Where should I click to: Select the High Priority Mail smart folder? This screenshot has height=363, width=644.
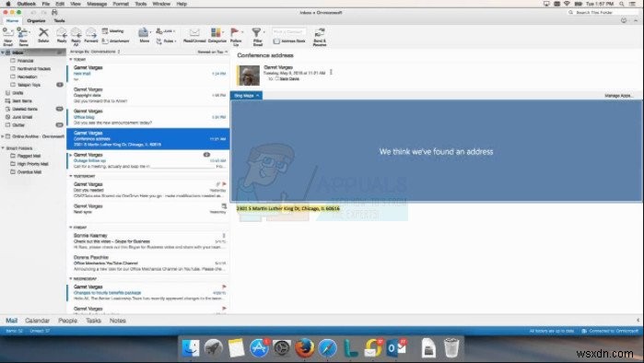(32, 164)
